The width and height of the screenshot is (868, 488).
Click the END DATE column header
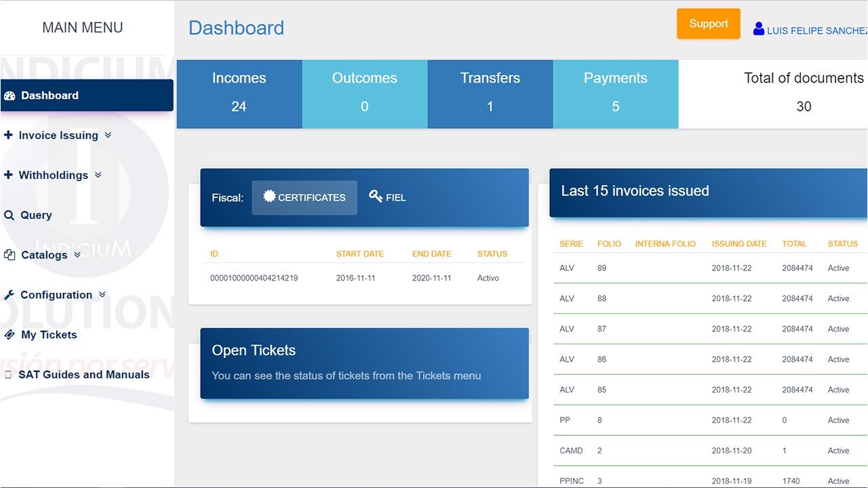(x=432, y=254)
